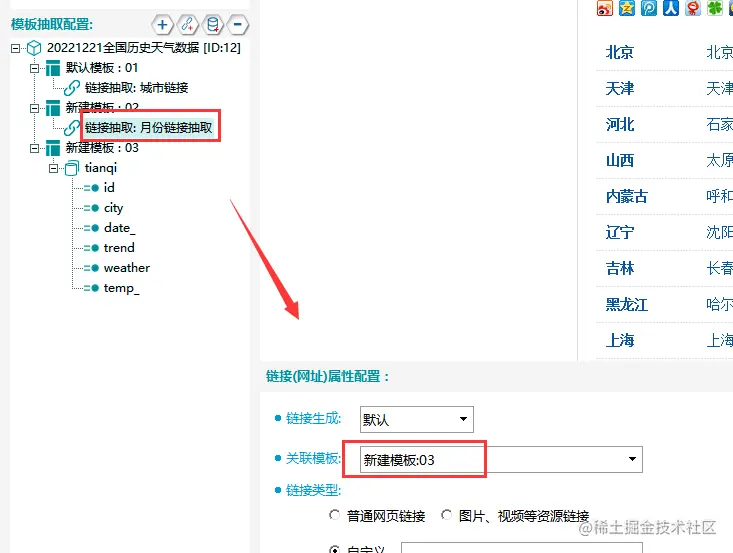Open the 内蒙古 province link
The width and height of the screenshot is (733, 553).
pos(626,196)
